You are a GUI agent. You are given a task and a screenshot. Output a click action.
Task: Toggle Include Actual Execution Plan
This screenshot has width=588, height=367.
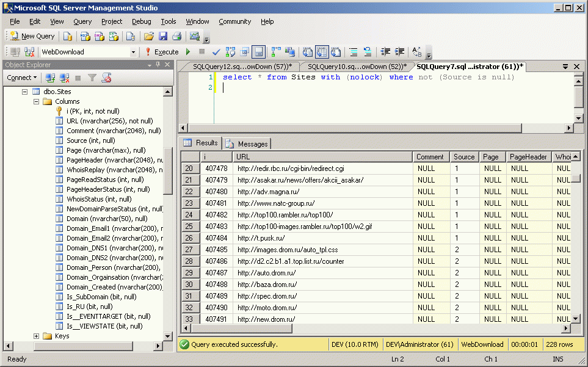point(276,52)
